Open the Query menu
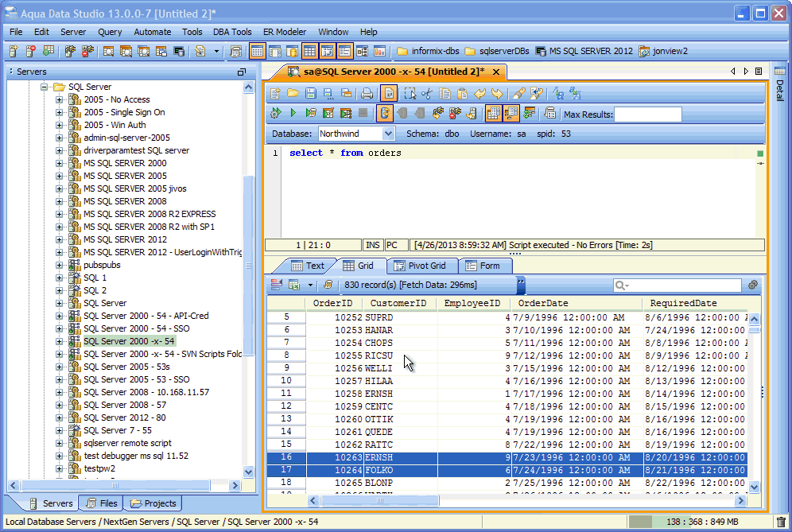The height and width of the screenshot is (532, 792). (110, 32)
